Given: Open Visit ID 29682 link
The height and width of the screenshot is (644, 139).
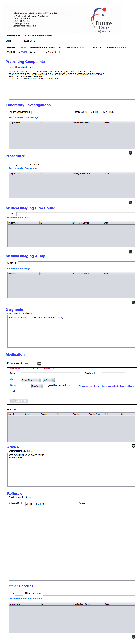Looking at the screenshot, I should click(x=24, y=52).
